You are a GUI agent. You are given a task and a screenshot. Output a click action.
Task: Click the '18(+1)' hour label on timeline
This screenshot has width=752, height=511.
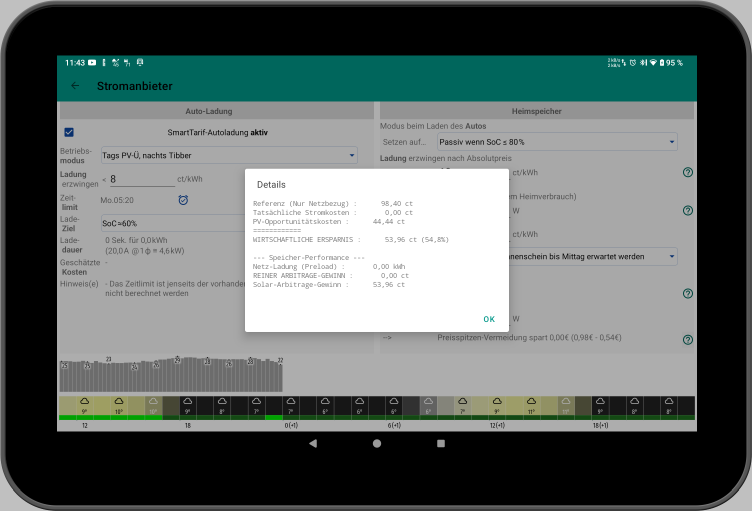[x=600, y=426]
